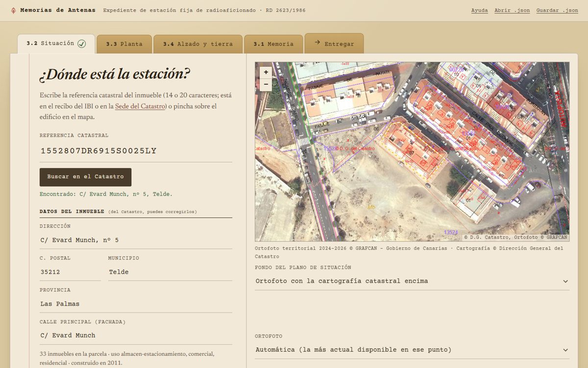The width and height of the screenshot is (588, 368).
Task: Open the Ayuda link
Action: (x=479, y=10)
